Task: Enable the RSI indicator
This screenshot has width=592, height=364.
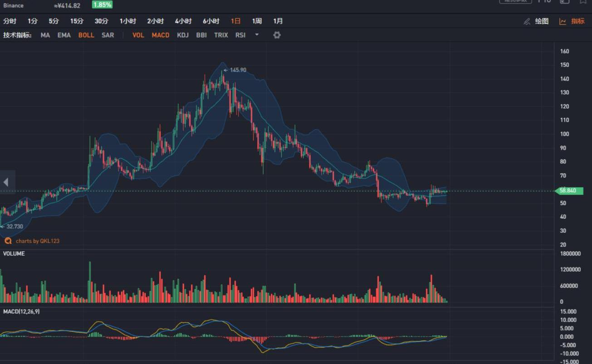Action: pos(240,35)
